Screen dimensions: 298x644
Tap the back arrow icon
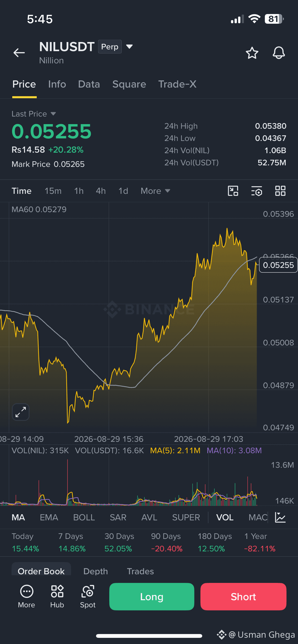click(x=19, y=53)
